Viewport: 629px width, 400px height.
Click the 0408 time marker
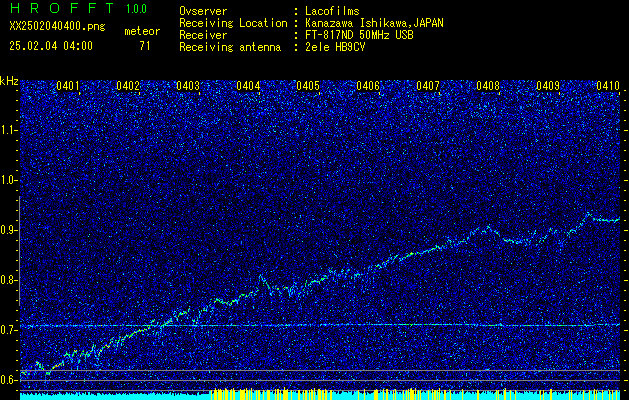[x=488, y=85]
